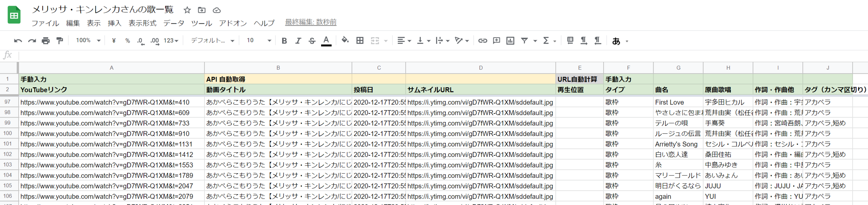Image resolution: width=868 pixels, height=205 pixels.
Task: Open the horizontal align dropdown
Action: pyautogui.click(x=404, y=41)
